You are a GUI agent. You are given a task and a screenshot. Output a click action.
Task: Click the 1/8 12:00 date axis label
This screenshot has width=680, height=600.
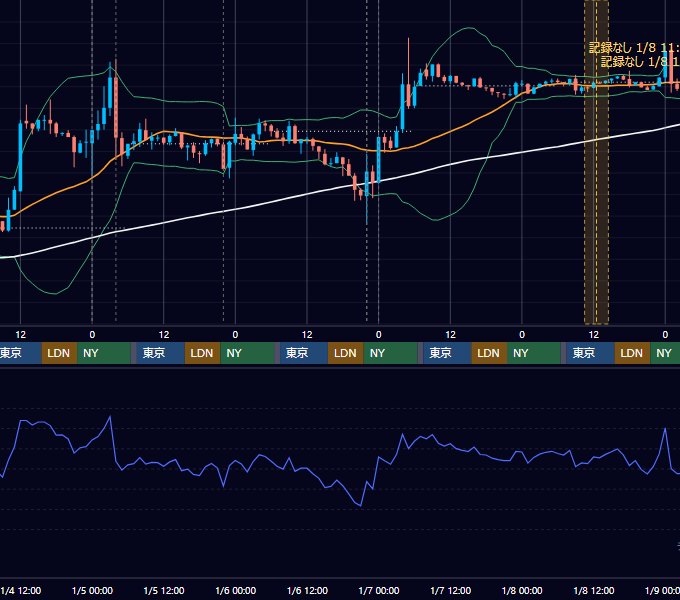[594, 590]
